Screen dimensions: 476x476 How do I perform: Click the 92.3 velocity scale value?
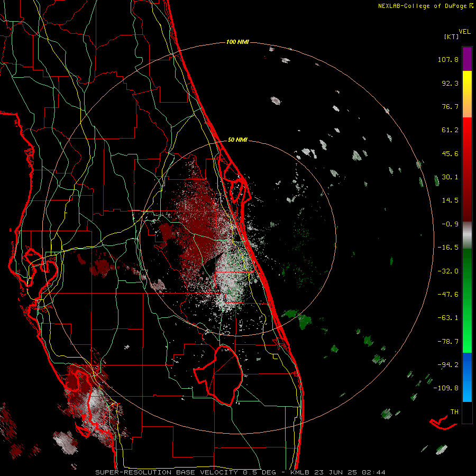450,83
